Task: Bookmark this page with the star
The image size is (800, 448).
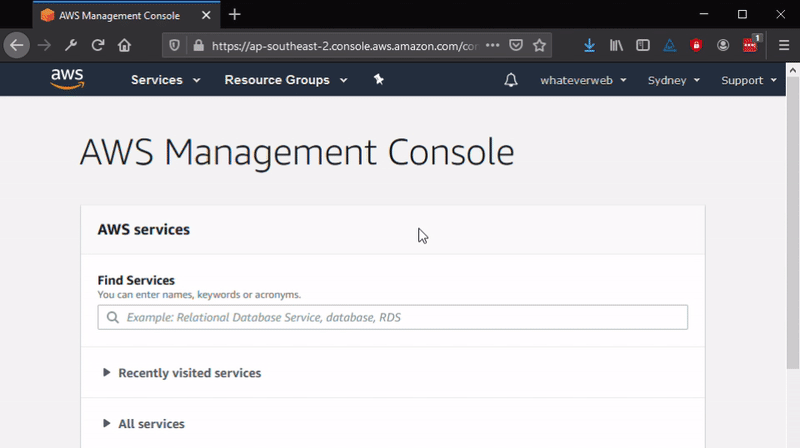Action: [539, 45]
